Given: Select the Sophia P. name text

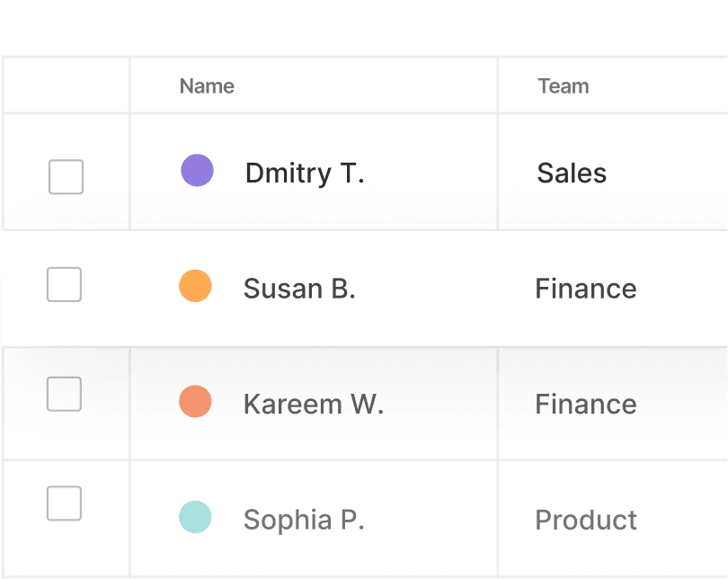Looking at the screenshot, I should (x=304, y=520).
